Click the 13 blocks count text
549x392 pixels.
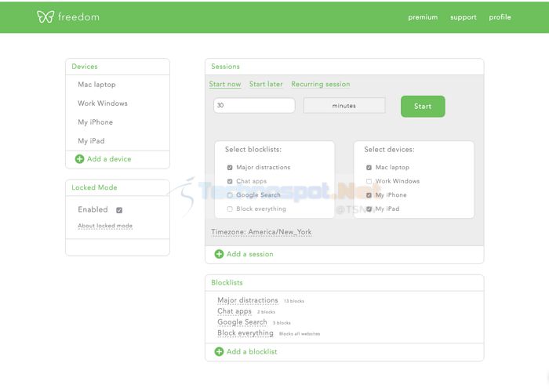pos(294,301)
